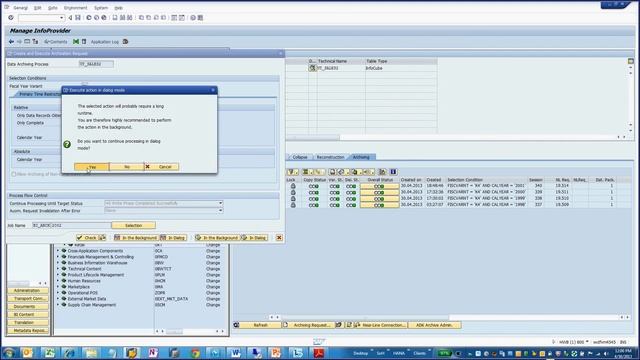Click the Windows Start button
Viewport: 640px width, 360px height.
9,353
